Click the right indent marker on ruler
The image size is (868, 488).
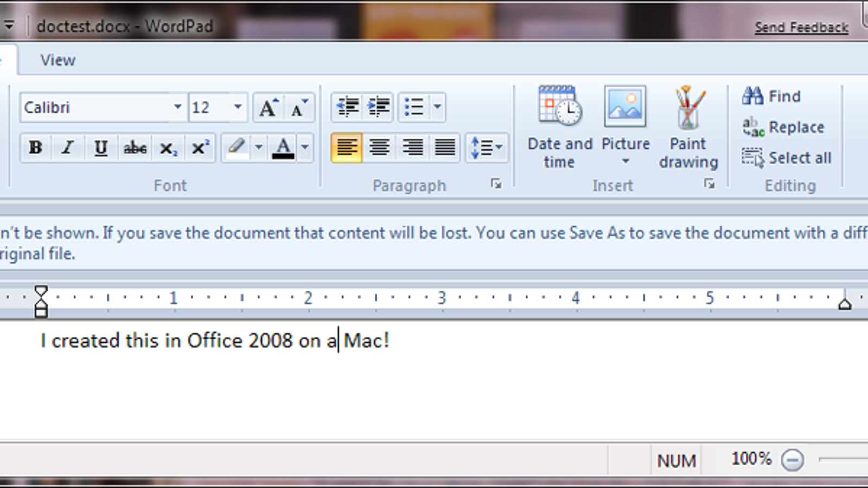tap(844, 304)
